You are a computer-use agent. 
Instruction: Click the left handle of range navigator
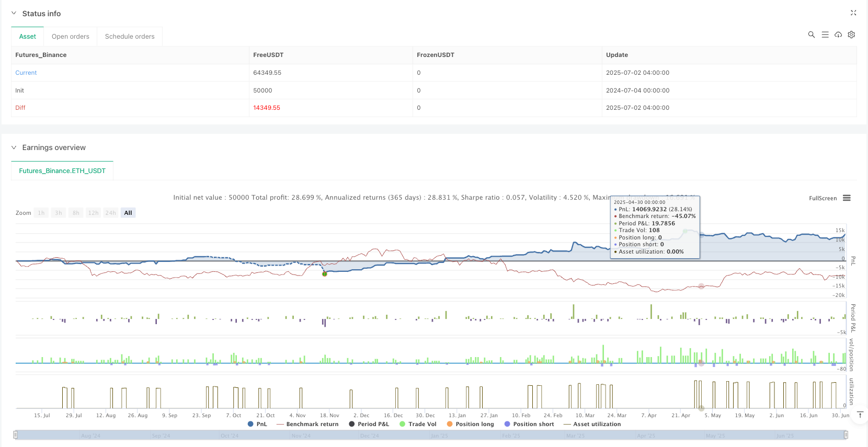tap(16, 435)
